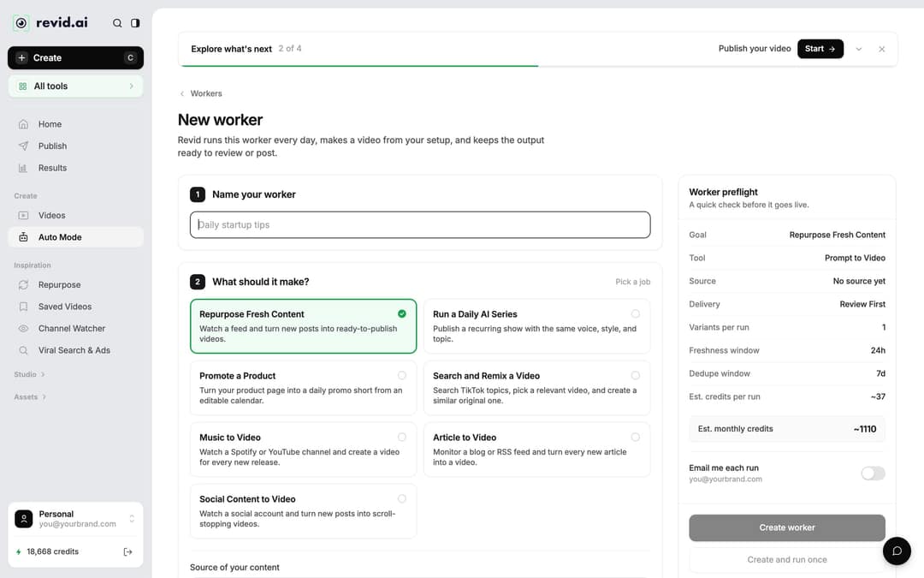
Task: Click the Saved Videos bookmark icon
Action: tap(23, 307)
